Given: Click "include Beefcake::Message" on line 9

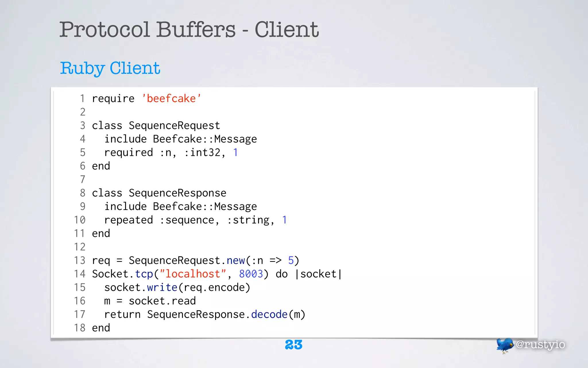Looking at the screenshot, I should [181, 206].
